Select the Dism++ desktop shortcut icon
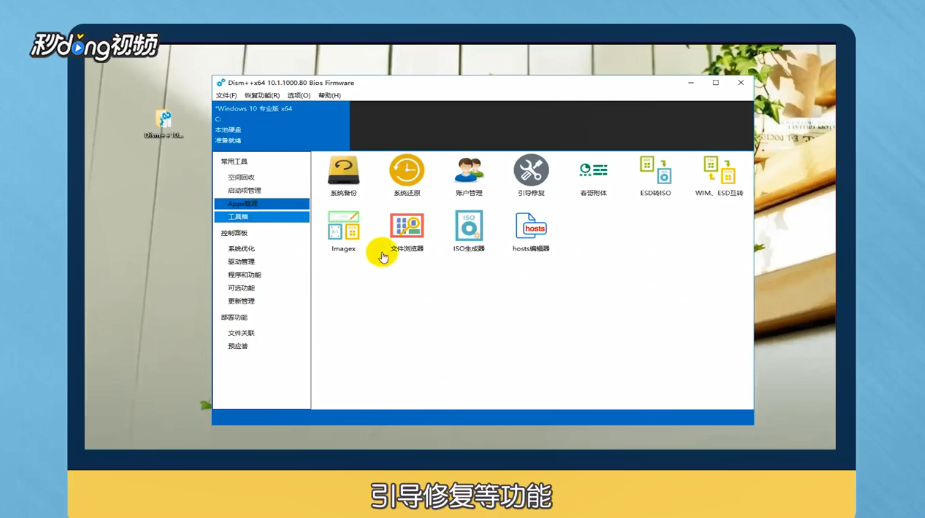This screenshot has height=518, width=925. pyautogui.click(x=164, y=124)
